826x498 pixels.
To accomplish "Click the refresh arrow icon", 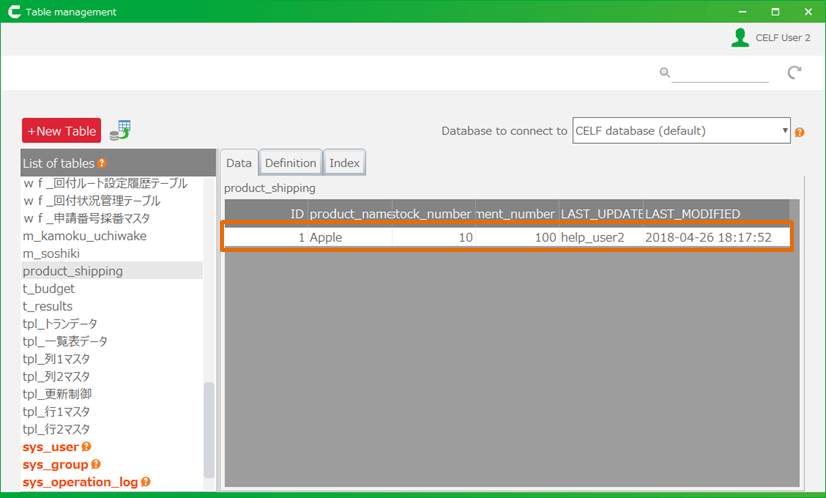I will coord(794,73).
